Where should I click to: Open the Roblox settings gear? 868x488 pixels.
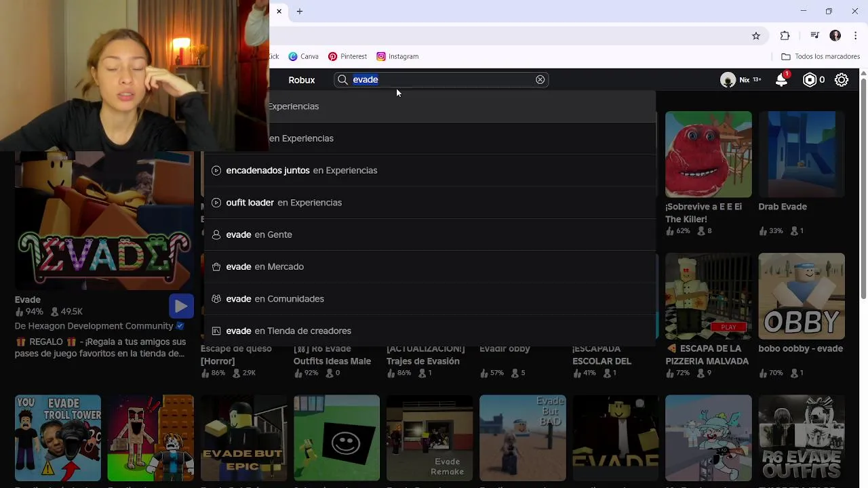[x=842, y=80]
